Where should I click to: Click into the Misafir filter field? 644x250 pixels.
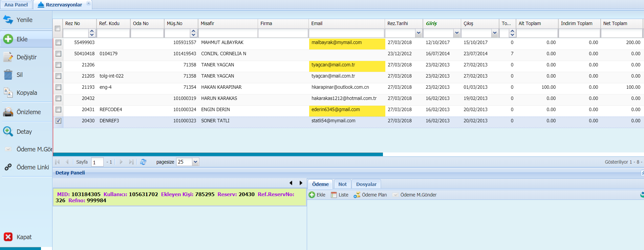point(228,33)
